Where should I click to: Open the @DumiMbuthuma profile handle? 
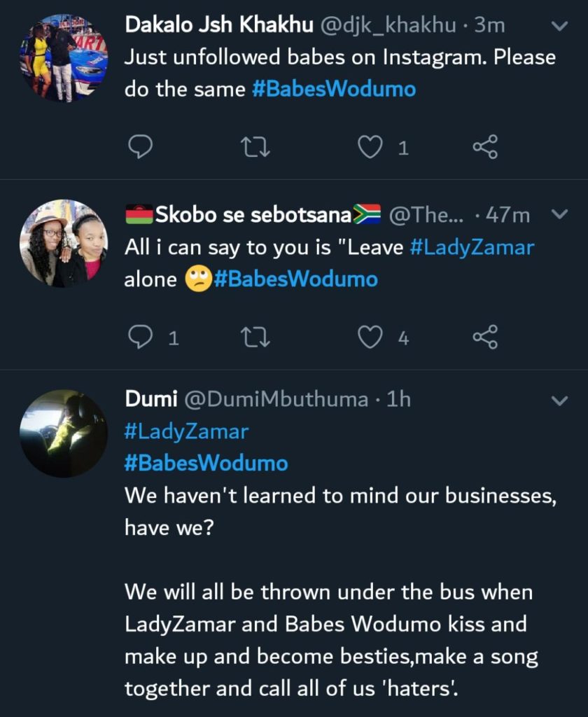click(x=275, y=400)
